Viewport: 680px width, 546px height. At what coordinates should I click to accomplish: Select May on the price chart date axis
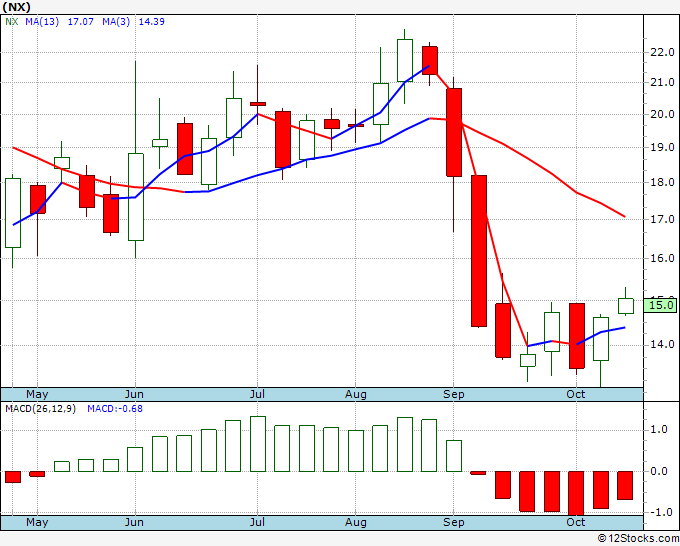point(37,394)
